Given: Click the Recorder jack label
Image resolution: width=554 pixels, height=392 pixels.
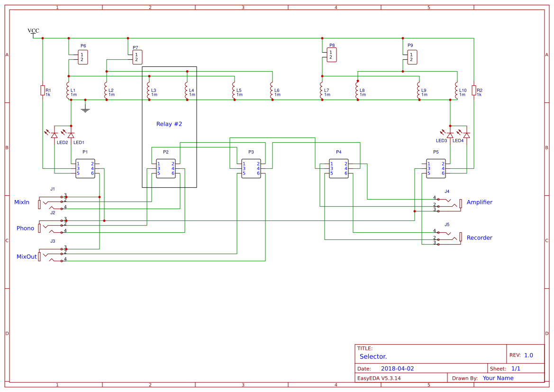Looking at the screenshot, I should [480, 238].
